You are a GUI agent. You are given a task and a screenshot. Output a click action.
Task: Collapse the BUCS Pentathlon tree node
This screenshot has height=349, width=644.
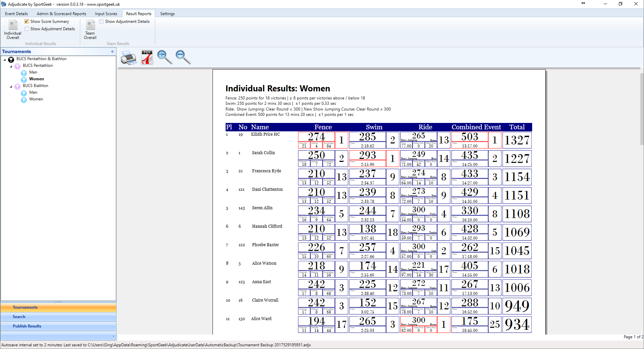coord(11,66)
